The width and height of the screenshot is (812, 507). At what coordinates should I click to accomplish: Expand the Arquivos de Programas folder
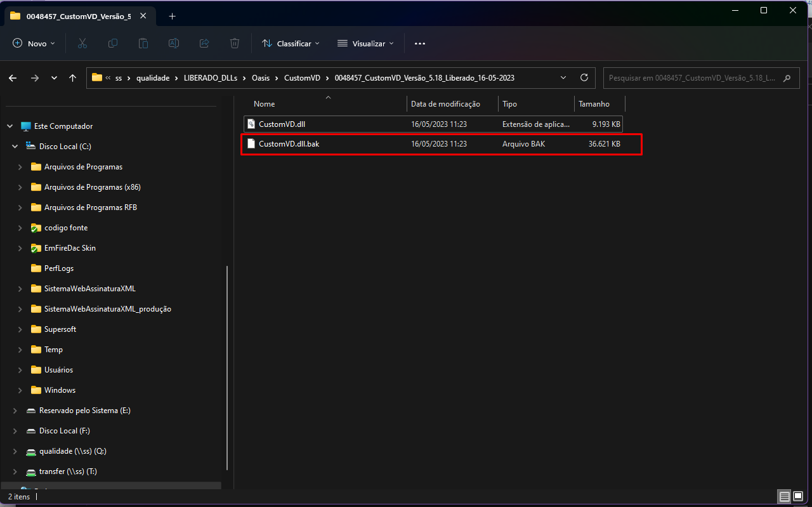pos(20,167)
